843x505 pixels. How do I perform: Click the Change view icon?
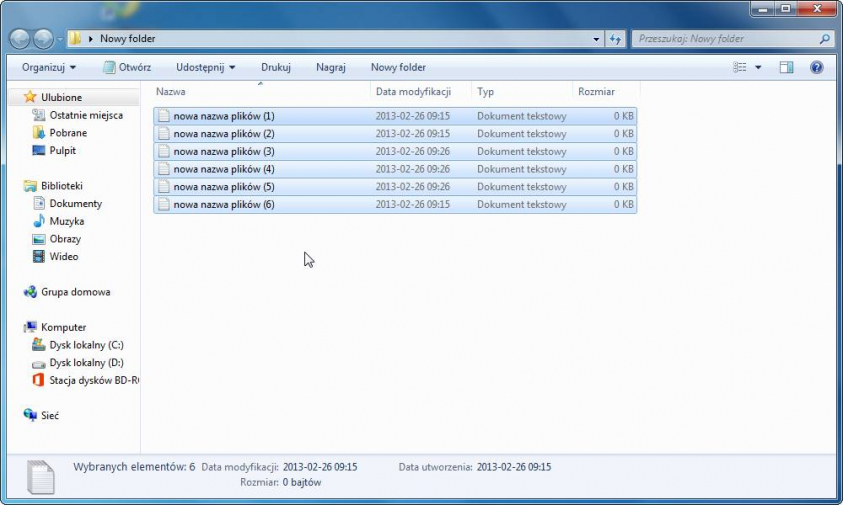[740, 67]
